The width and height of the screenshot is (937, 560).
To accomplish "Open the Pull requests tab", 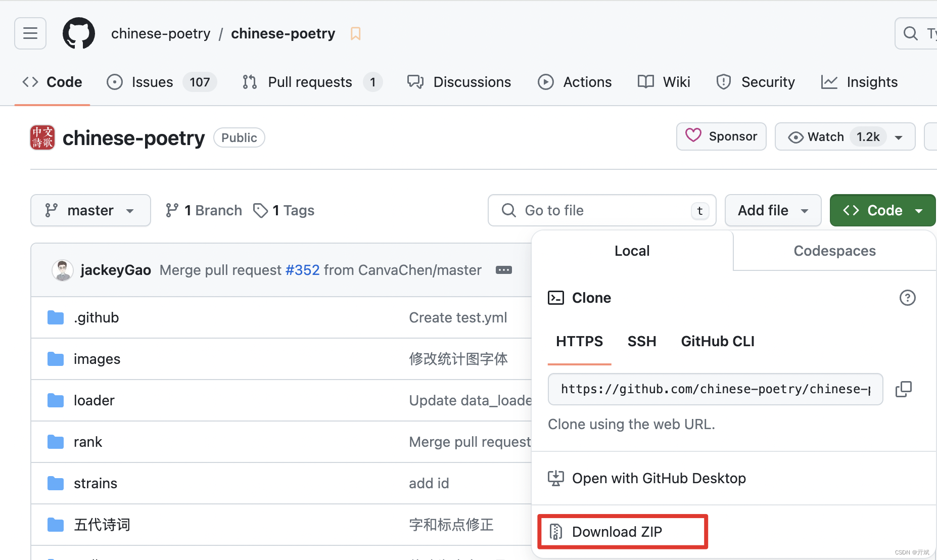I will (312, 82).
